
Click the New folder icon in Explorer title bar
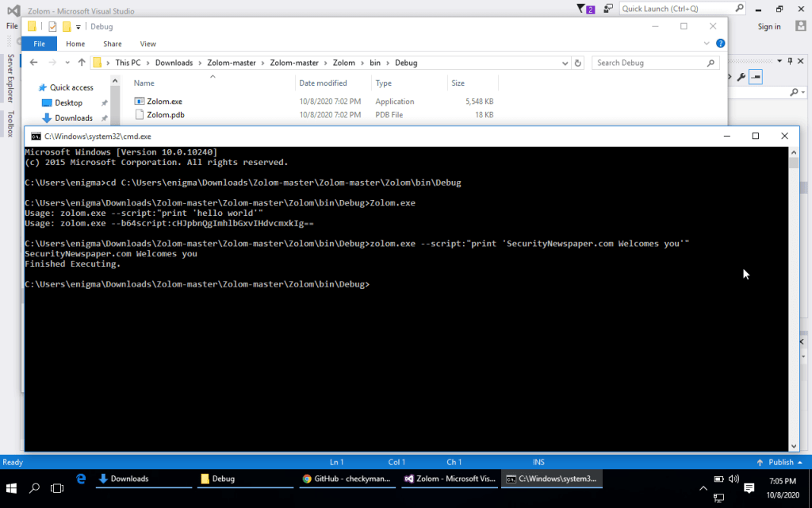pos(67,26)
